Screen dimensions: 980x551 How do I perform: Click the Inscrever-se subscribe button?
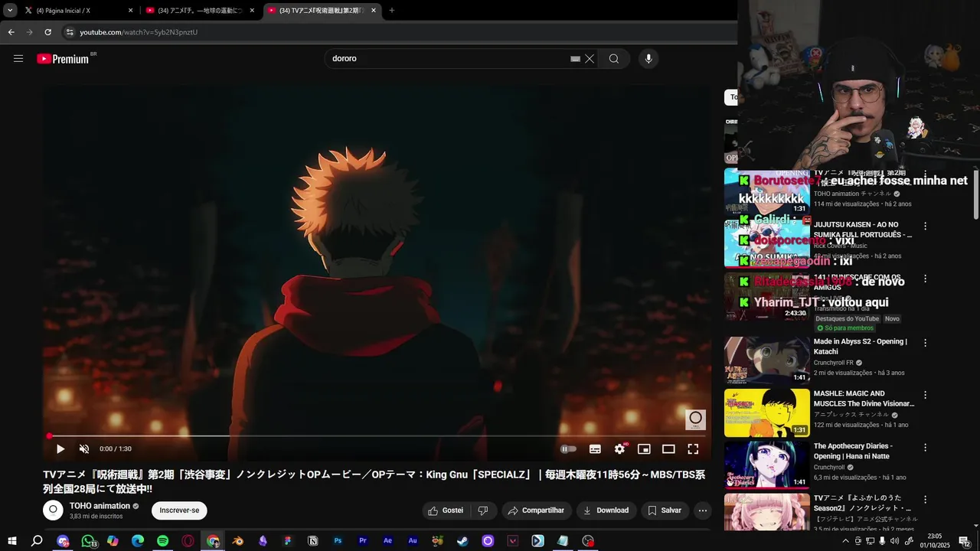[x=179, y=510]
